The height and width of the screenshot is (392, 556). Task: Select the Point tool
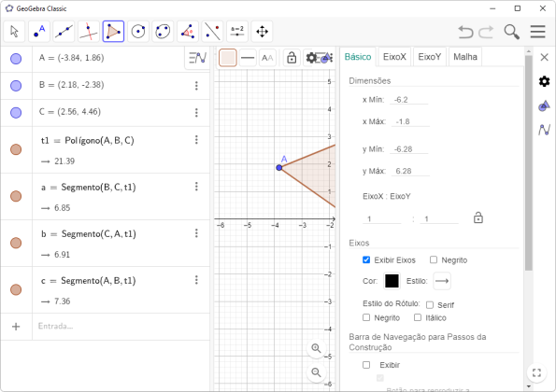(x=39, y=32)
